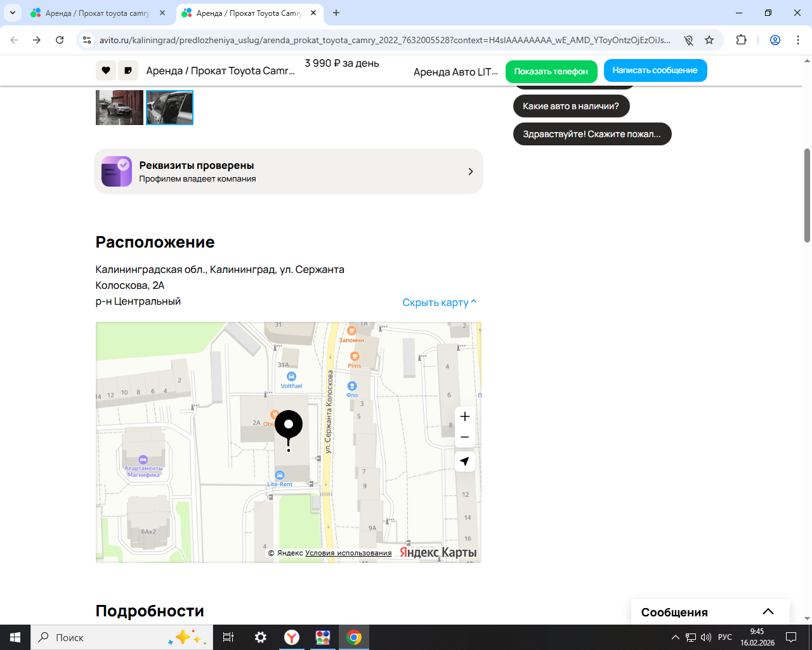The width and height of the screenshot is (812, 650).
Task: Expand the Сообщения chat panel
Action: click(710, 612)
